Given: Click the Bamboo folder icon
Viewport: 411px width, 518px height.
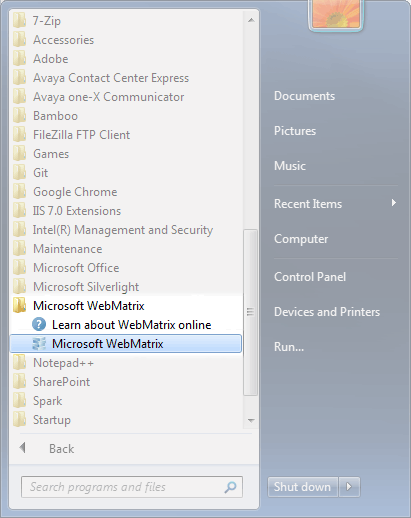Looking at the screenshot, I should [19, 116].
